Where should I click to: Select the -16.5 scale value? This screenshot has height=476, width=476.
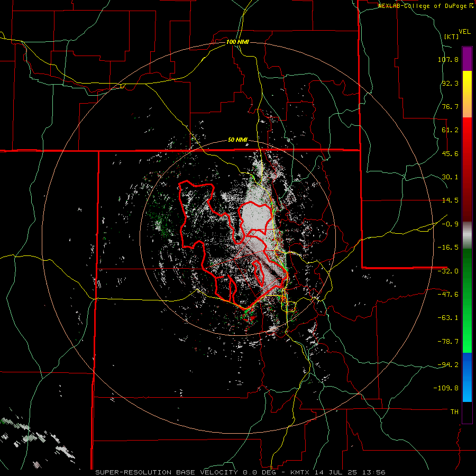click(448, 248)
